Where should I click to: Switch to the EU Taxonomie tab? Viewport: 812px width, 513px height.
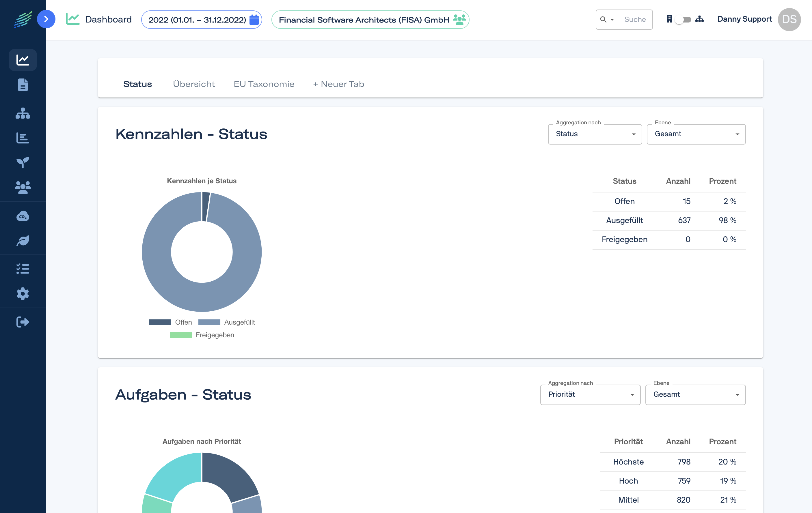coord(264,84)
